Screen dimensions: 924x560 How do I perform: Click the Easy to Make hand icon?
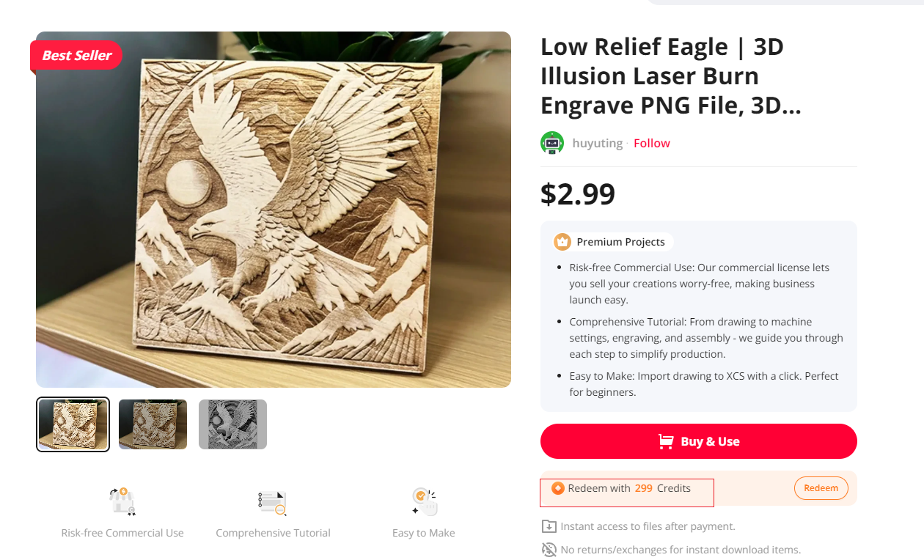tap(424, 501)
